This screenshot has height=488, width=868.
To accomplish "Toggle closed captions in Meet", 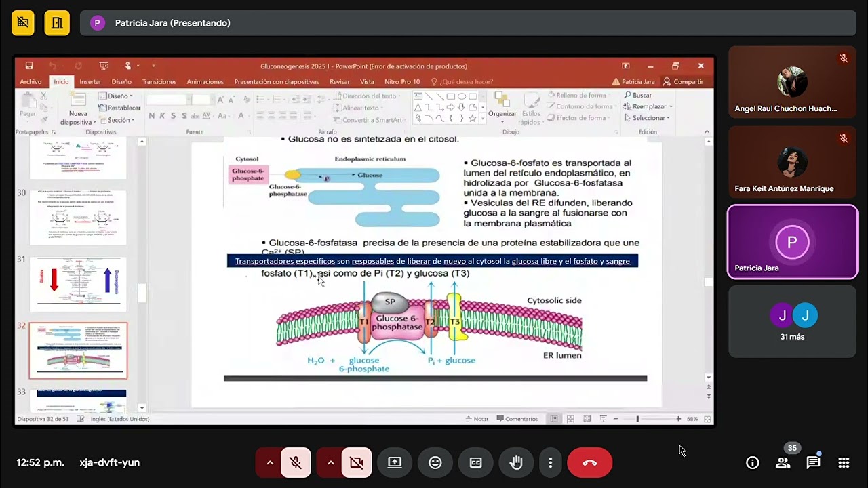I will point(476,463).
